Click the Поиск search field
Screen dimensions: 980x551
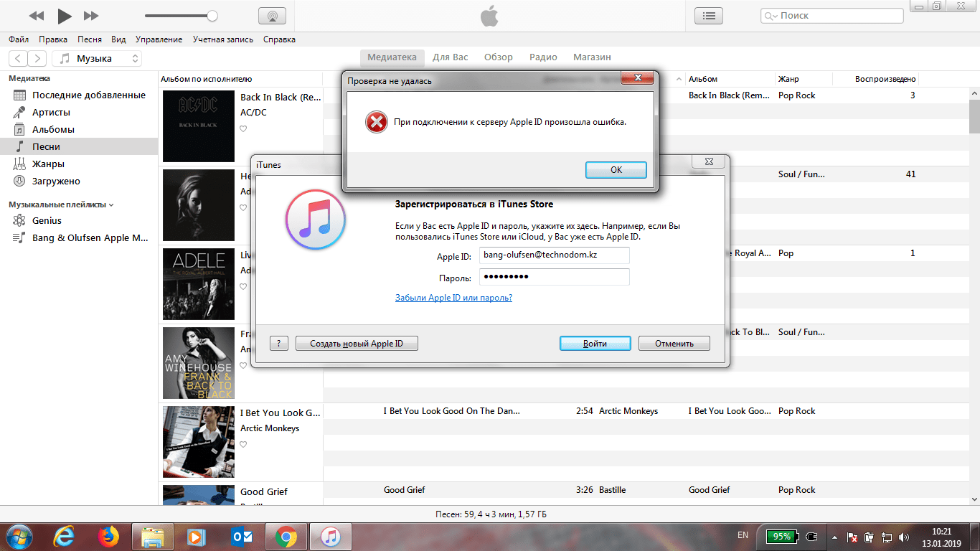(832, 16)
